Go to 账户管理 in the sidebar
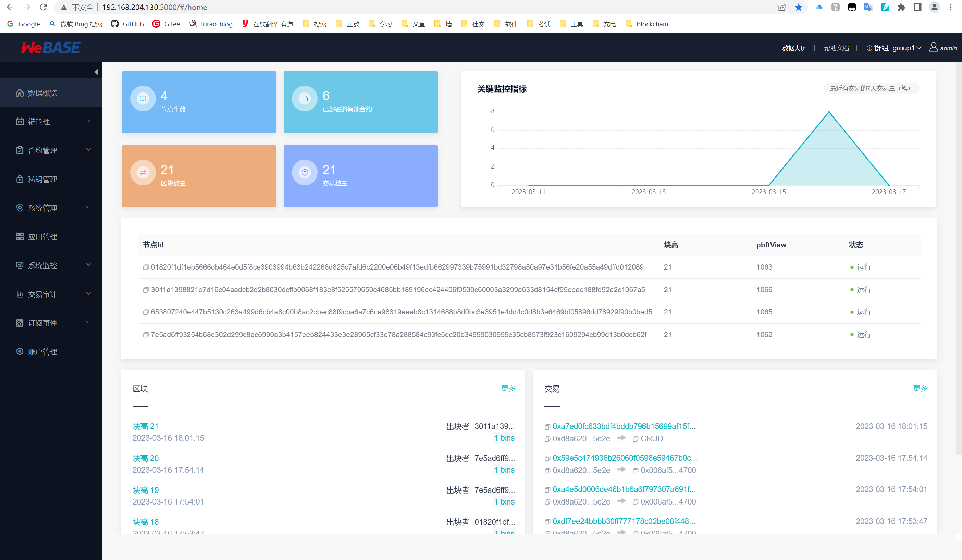Screen dimensions: 962x560 42,351
